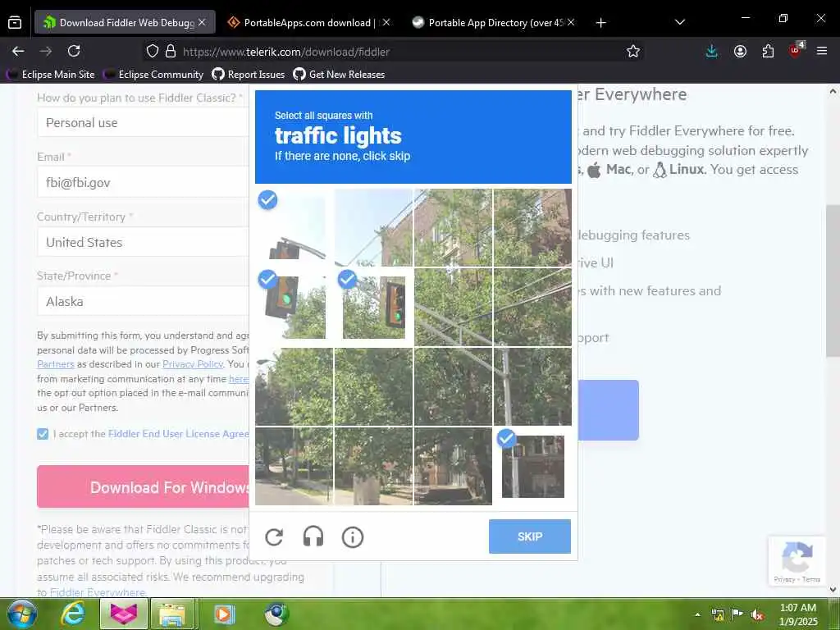This screenshot has height=630, width=840.
Task: Click the page vertical scrollbar thumb
Action: 833,281
